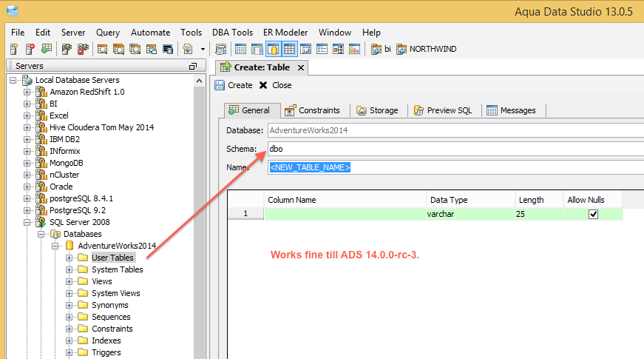
Task: Open the Window menu
Action: [x=335, y=33]
